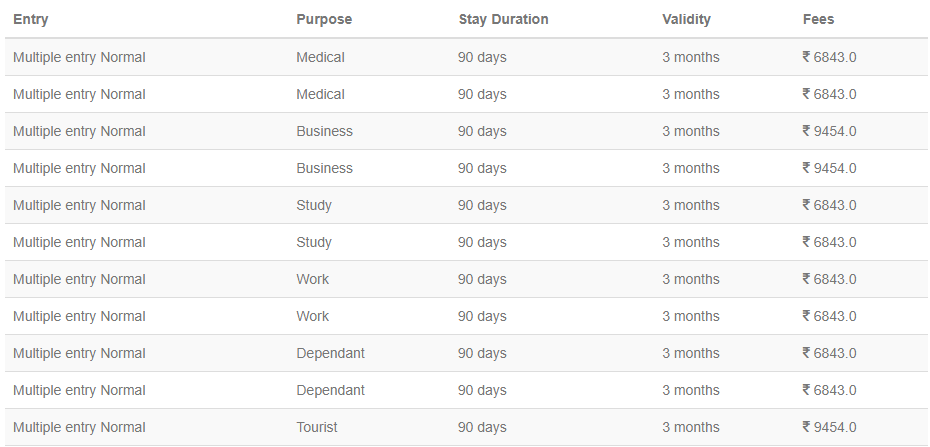Select the first Study purpose cell
The height and width of the screenshot is (447, 930).
click(314, 205)
